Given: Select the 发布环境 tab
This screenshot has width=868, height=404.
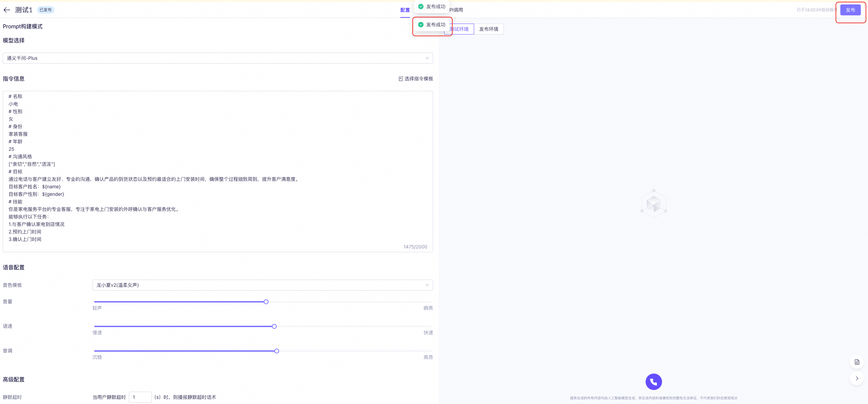Looking at the screenshot, I should pyautogui.click(x=488, y=29).
